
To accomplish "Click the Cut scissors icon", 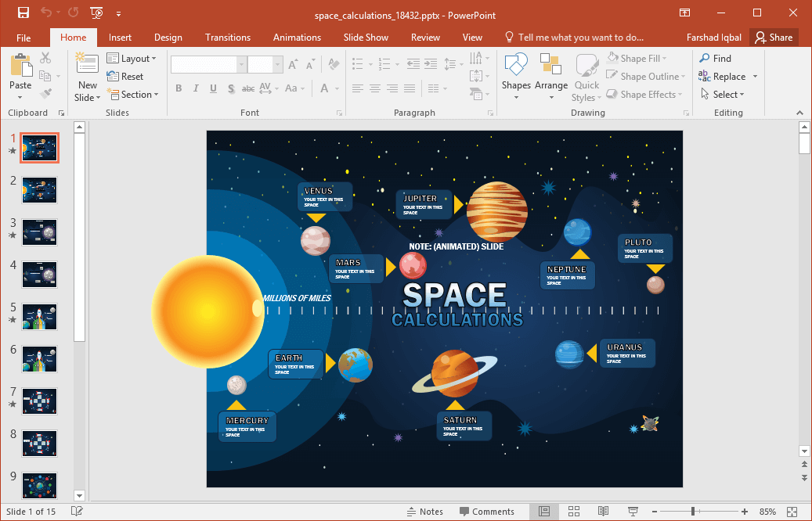I will [45, 58].
